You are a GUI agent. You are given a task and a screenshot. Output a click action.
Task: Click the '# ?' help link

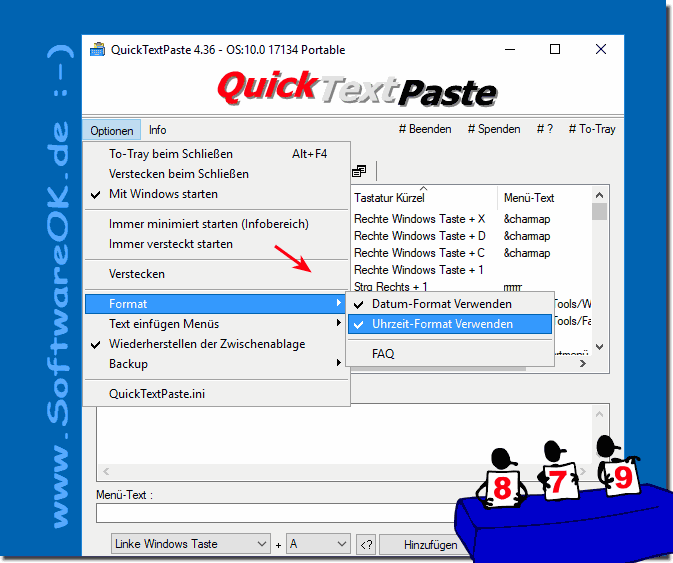point(545,129)
